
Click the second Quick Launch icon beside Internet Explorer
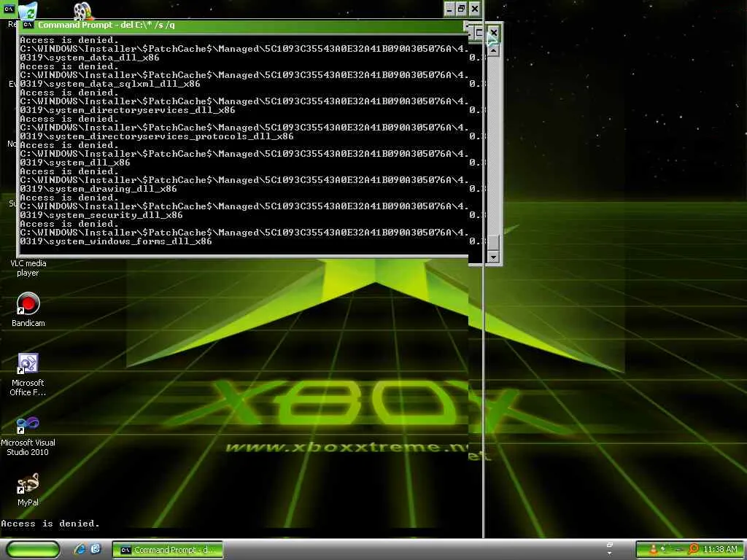coord(96,549)
